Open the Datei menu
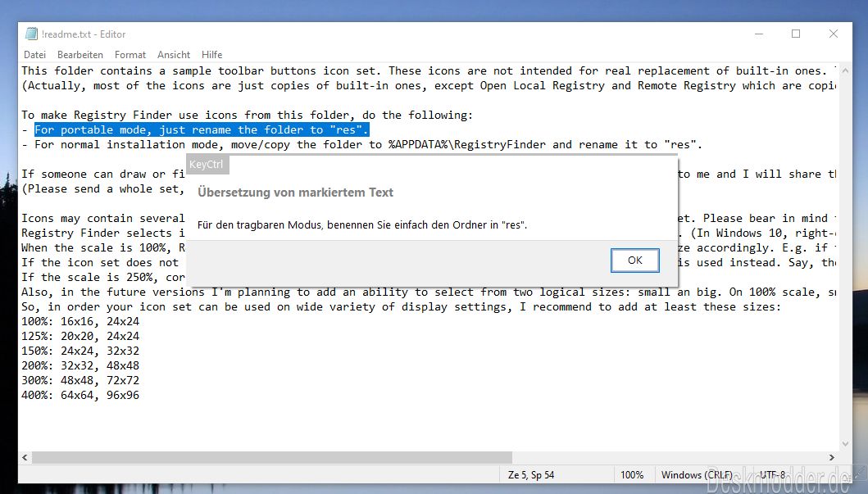868x494 pixels. pyautogui.click(x=35, y=55)
